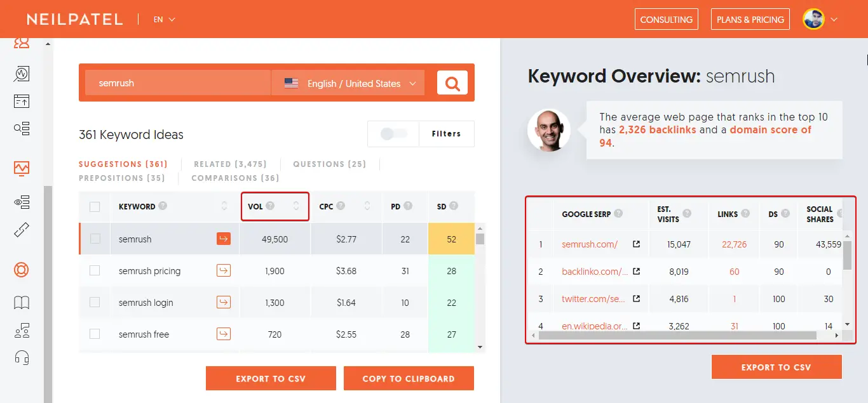868x403 pixels.
Task: Tick the semrush pricing checkbox
Action: pyautogui.click(x=95, y=270)
